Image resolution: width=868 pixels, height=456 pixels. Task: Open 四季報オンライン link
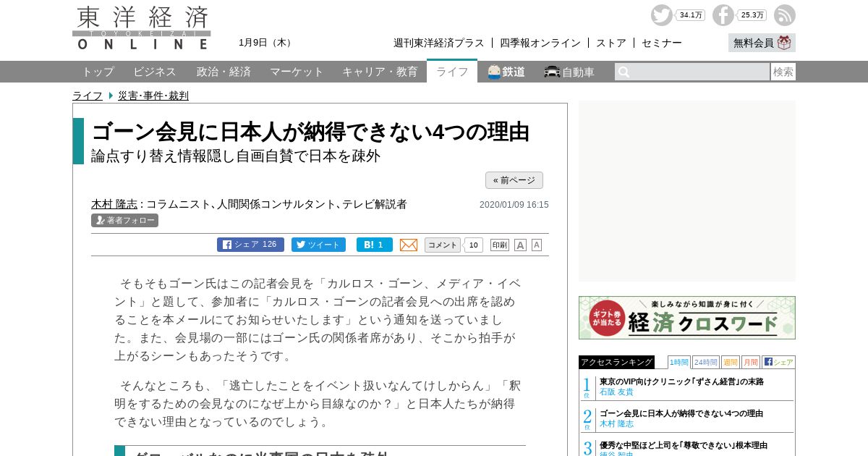click(540, 43)
